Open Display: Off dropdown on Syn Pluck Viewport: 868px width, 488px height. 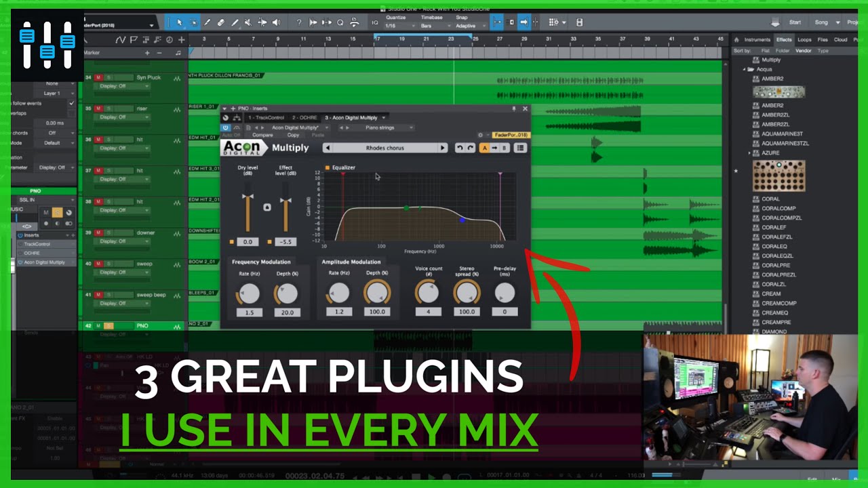coord(122,86)
